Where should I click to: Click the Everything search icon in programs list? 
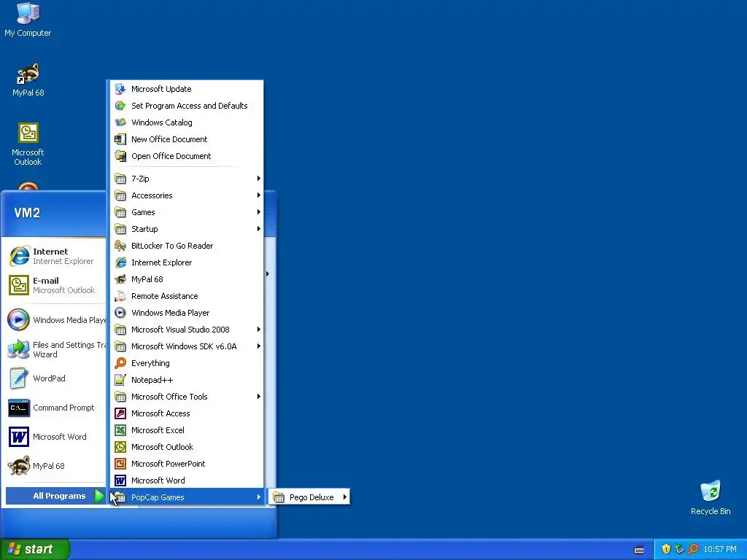[120, 363]
